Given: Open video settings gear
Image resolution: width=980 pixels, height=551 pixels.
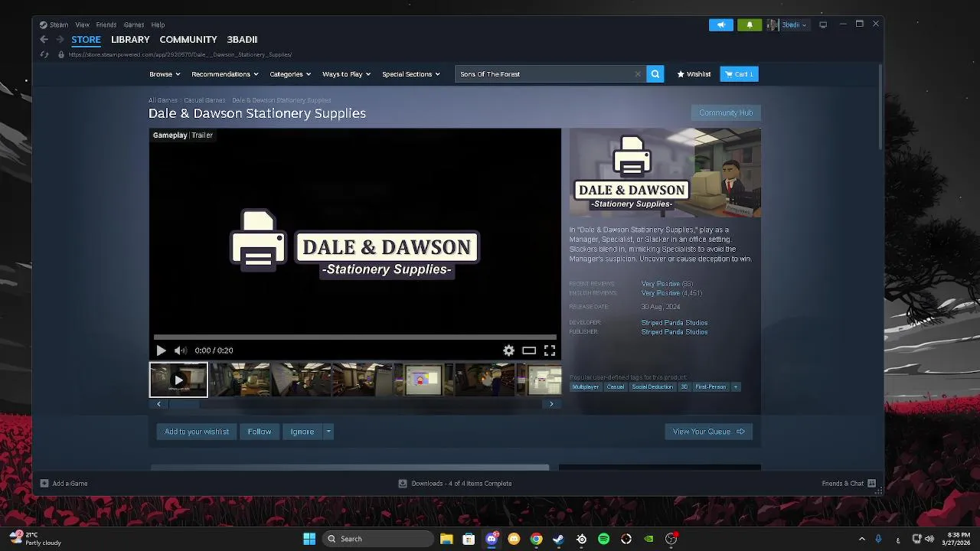Looking at the screenshot, I should click(508, 350).
